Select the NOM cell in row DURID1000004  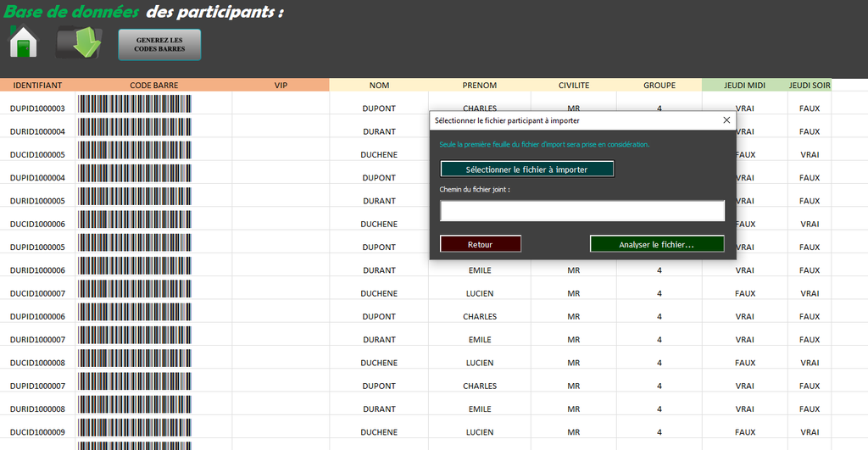pos(379,131)
